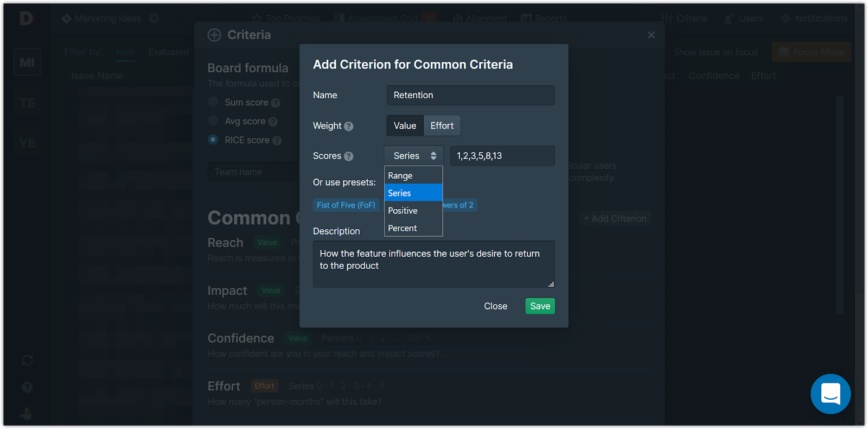Click the bottom user avatar icon in sidebar

click(26, 413)
